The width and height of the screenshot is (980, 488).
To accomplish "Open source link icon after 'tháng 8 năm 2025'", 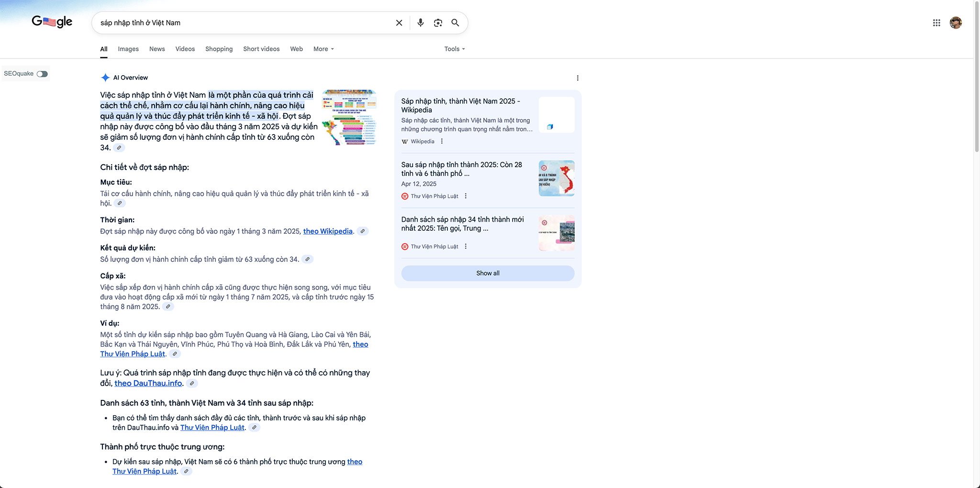I will tap(168, 306).
